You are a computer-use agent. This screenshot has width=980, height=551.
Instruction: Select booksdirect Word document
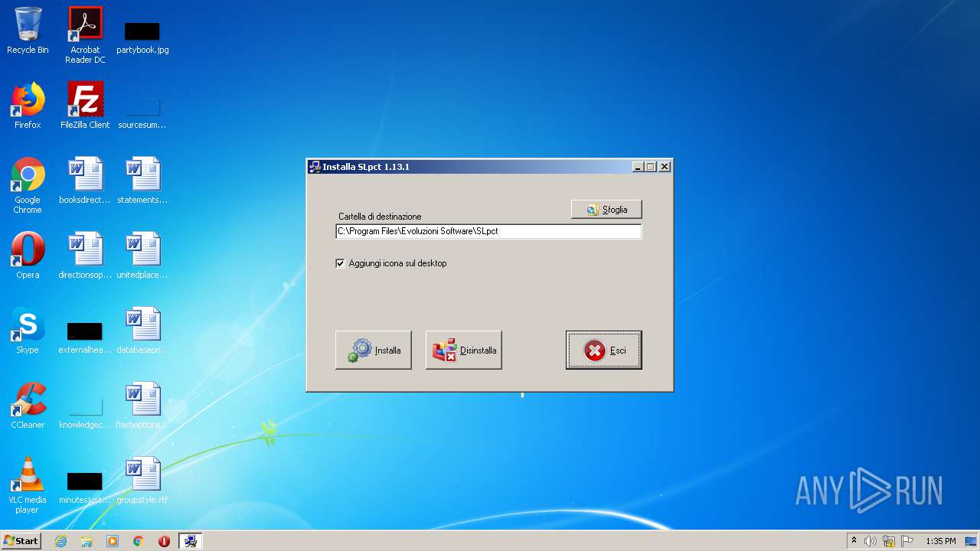tap(85, 181)
